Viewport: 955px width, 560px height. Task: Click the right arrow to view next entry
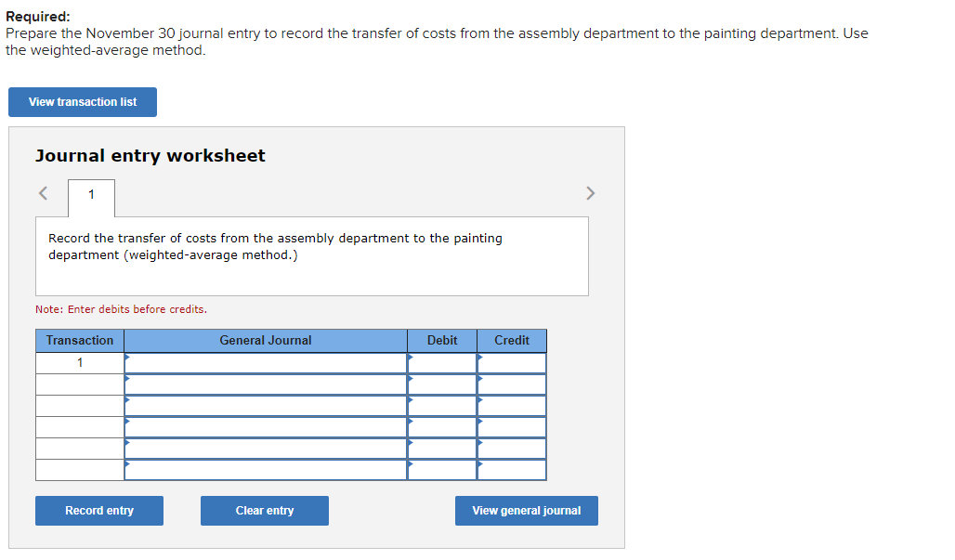tap(591, 193)
